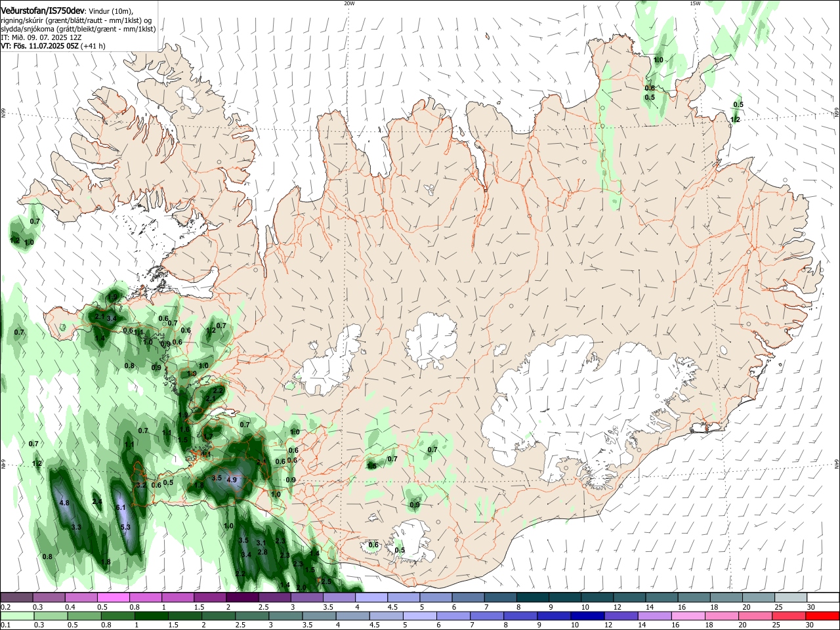Viewport: 840px width, 630px height.
Task: Click the dark teal snow swatch between 8 and 9
Action: (532, 597)
